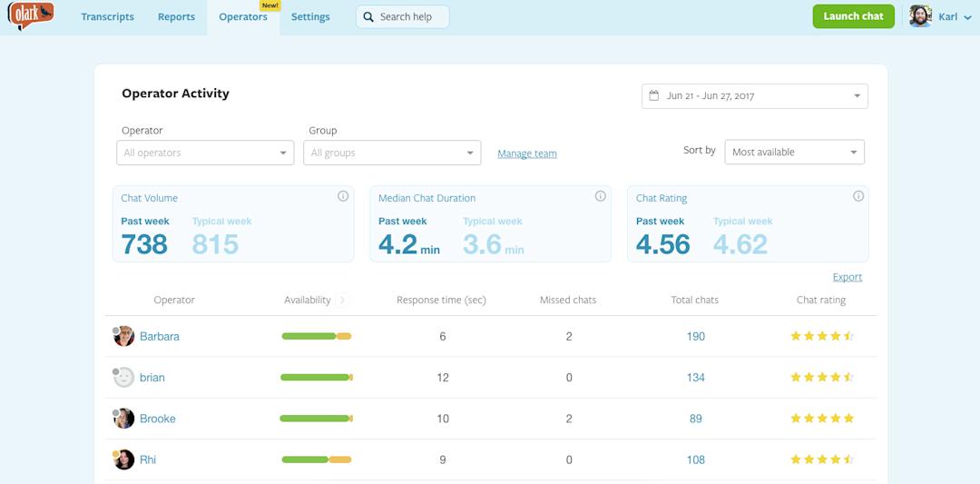Click the Operator column header
980x484 pixels.
click(174, 301)
